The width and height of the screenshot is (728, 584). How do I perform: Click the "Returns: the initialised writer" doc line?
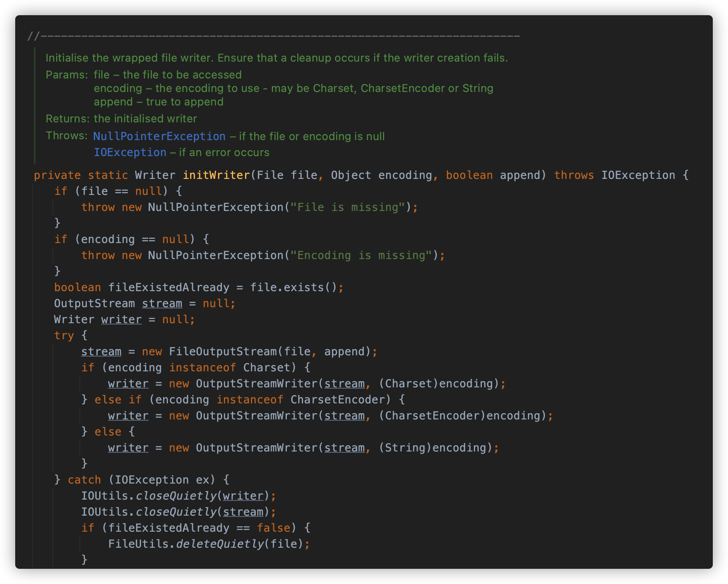[x=121, y=119]
